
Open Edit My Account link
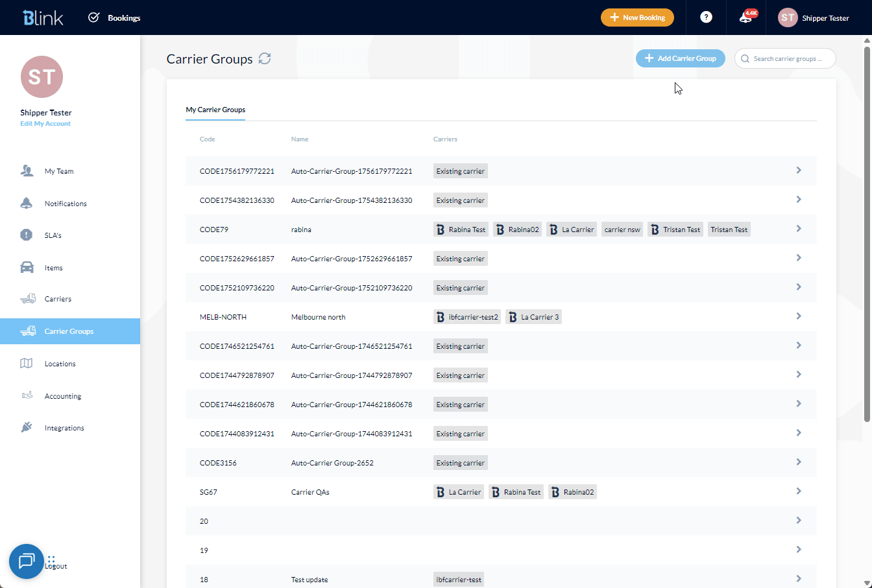tap(45, 123)
